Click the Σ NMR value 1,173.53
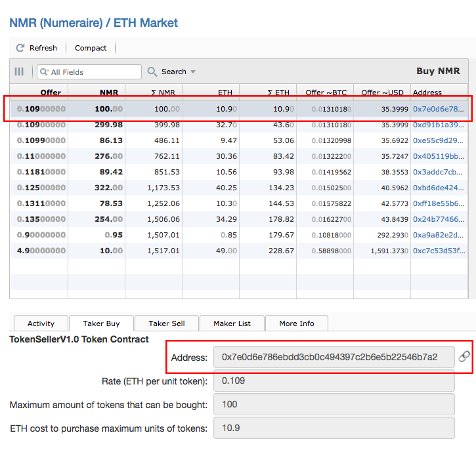The width and height of the screenshot is (476, 456). click(x=163, y=188)
